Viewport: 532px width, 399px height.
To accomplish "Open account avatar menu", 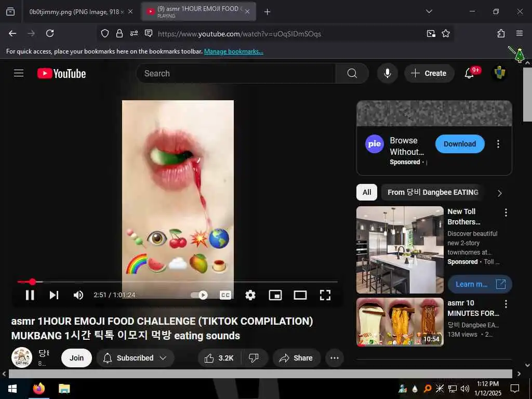I will pyautogui.click(x=499, y=73).
